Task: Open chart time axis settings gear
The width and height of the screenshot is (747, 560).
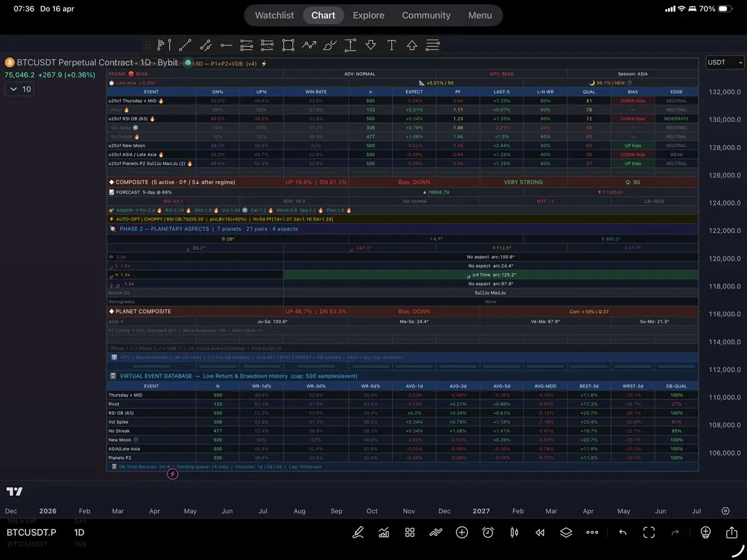Action: coord(725,511)
